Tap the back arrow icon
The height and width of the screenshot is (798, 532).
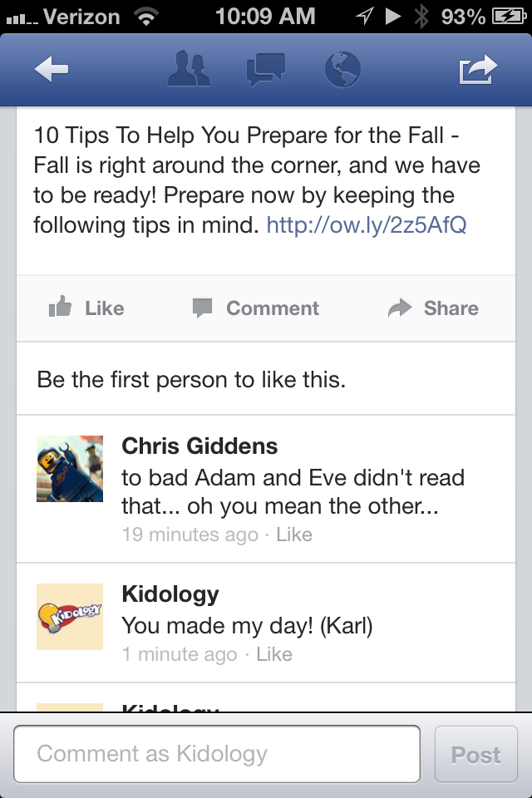tap(52, 71)
